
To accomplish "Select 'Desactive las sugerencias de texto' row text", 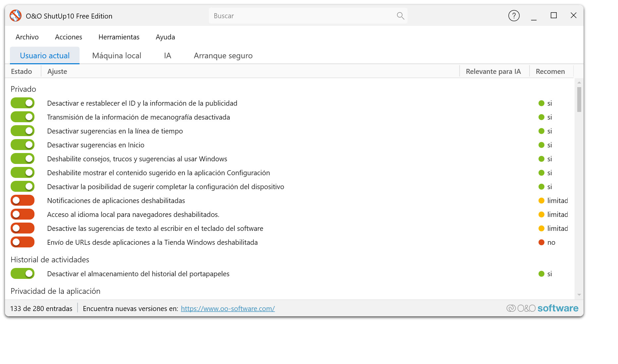I will click(155, 228).
